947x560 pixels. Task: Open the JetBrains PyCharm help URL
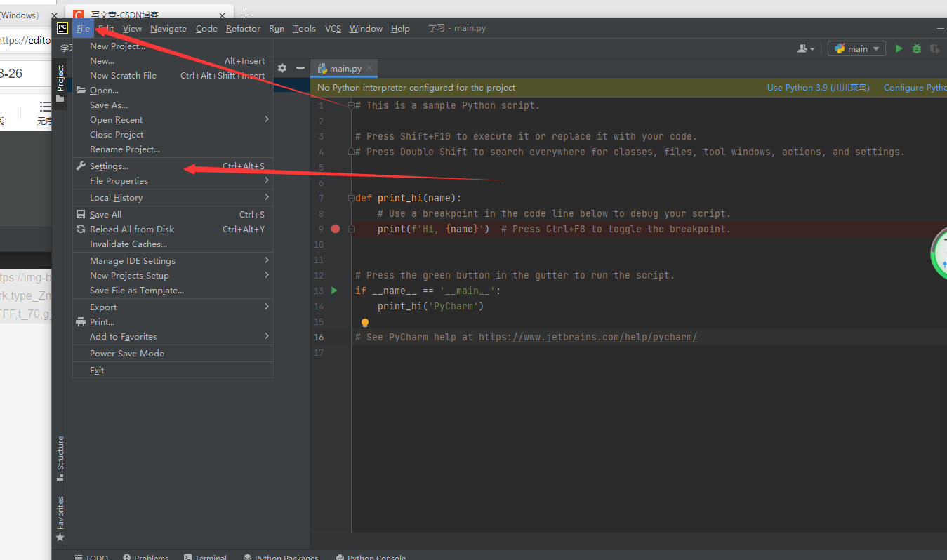tap(588, 337)
